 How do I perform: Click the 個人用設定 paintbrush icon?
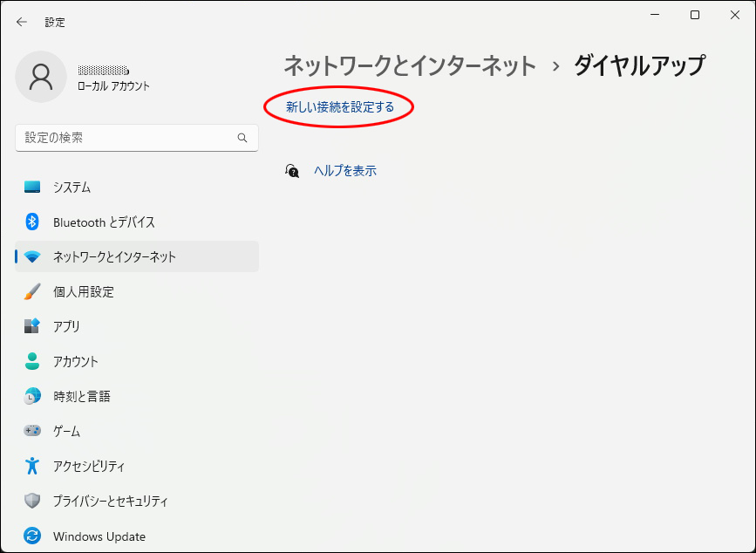tap(32, 291)
